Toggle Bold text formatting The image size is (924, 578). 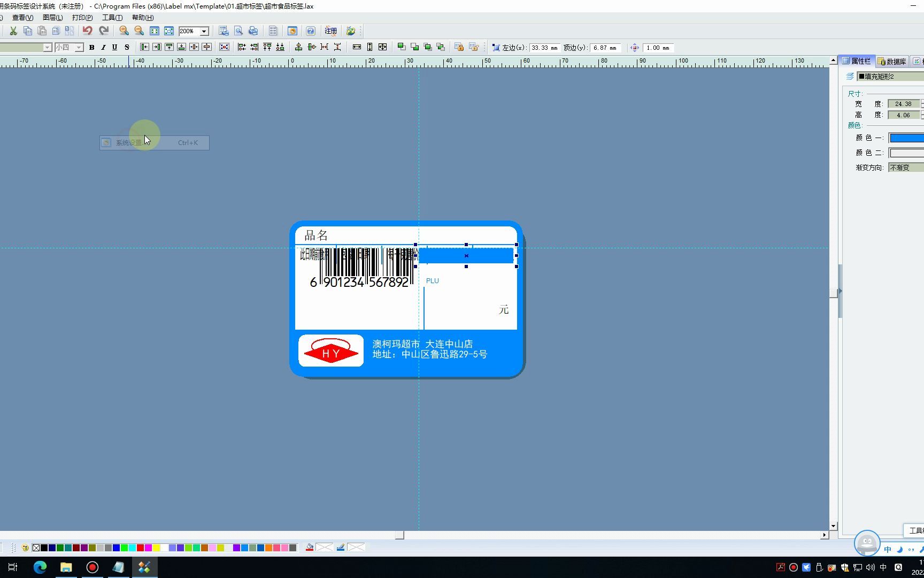[x=91, y=47]
